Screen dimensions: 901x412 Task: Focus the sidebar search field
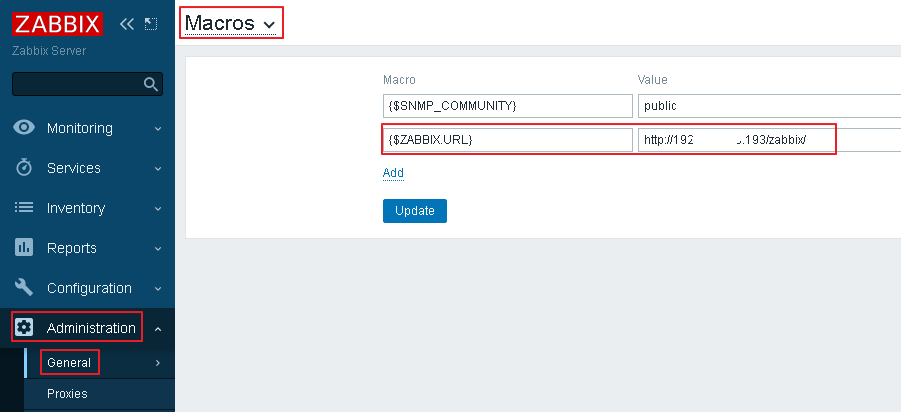tap(87, 84)
